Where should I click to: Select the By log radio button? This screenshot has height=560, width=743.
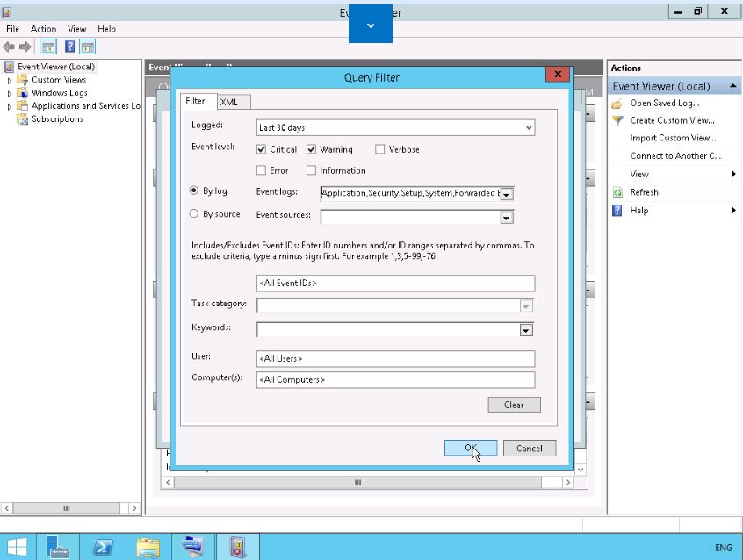point(194,190)
